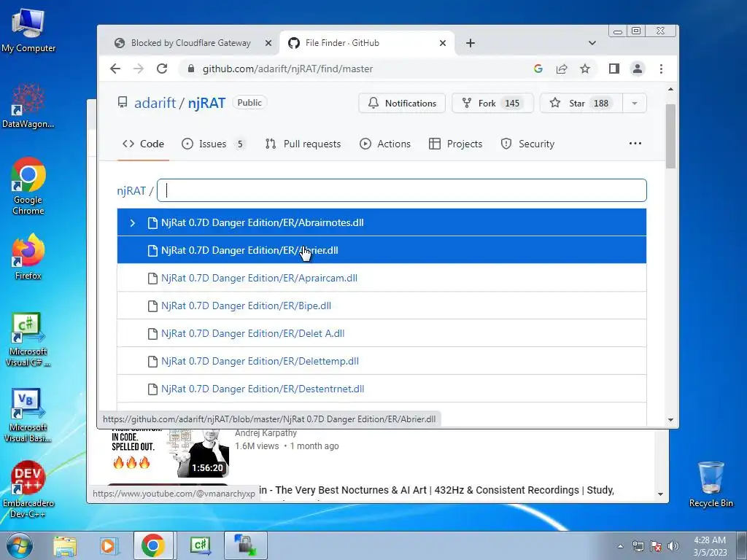
Task: Open the Issues tab
Action: [x=214, y=144]
